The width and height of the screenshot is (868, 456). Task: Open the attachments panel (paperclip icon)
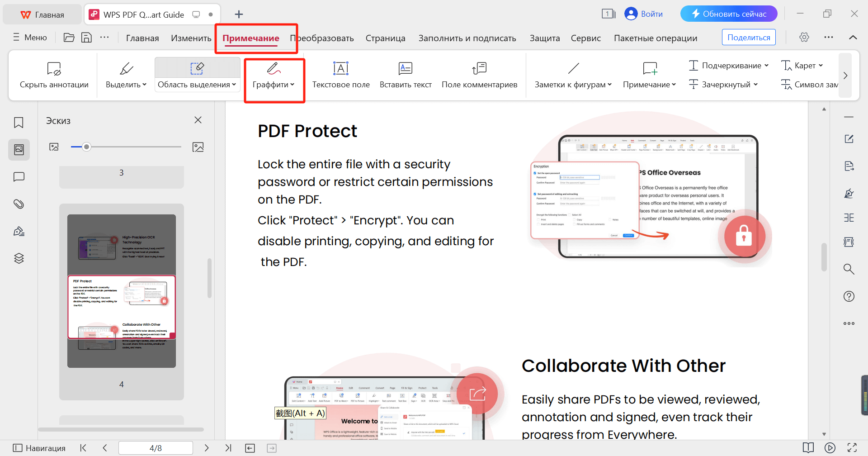(19, 204)
